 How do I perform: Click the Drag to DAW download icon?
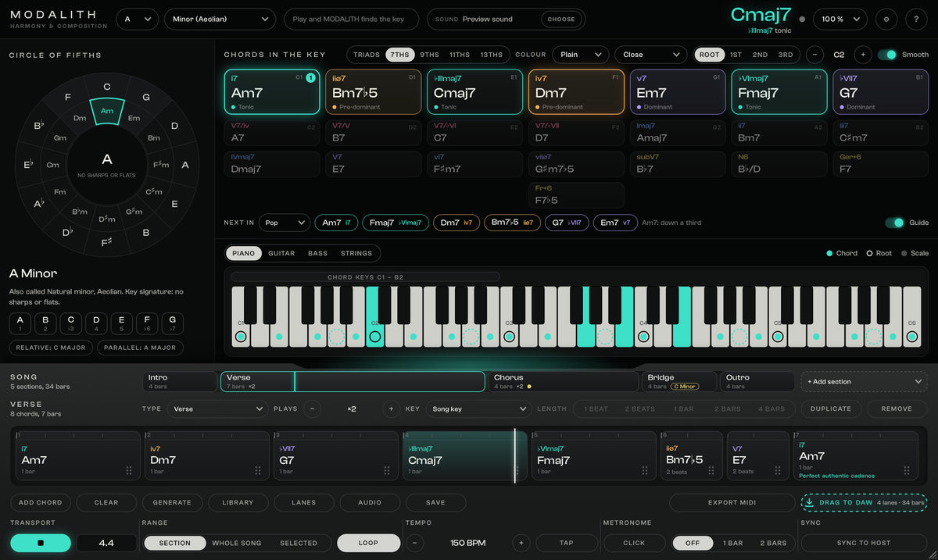point(809,502)
